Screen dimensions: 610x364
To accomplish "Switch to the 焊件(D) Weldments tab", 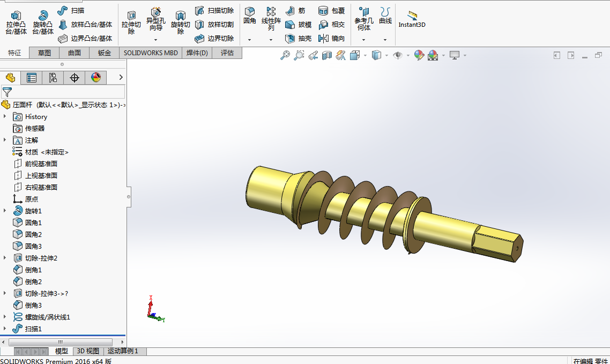I will point(197,53).
